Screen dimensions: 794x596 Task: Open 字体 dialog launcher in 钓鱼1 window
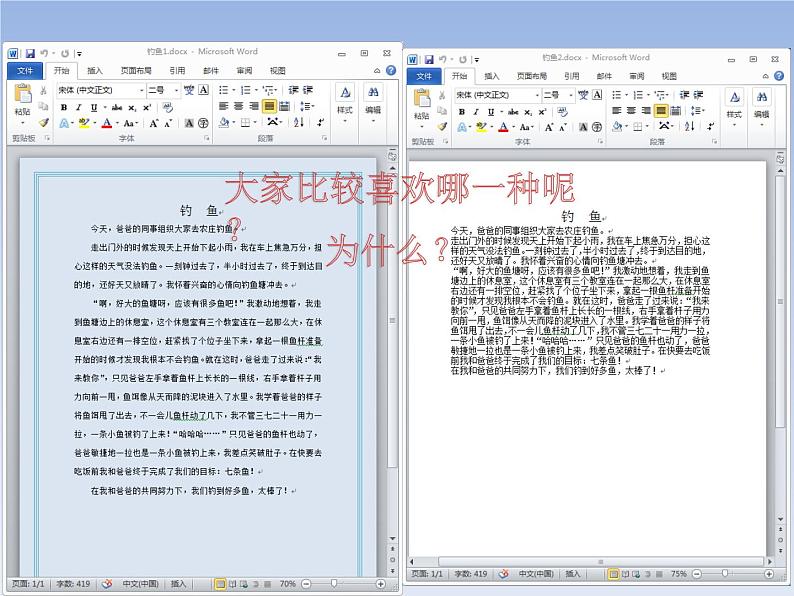[207, 138]
